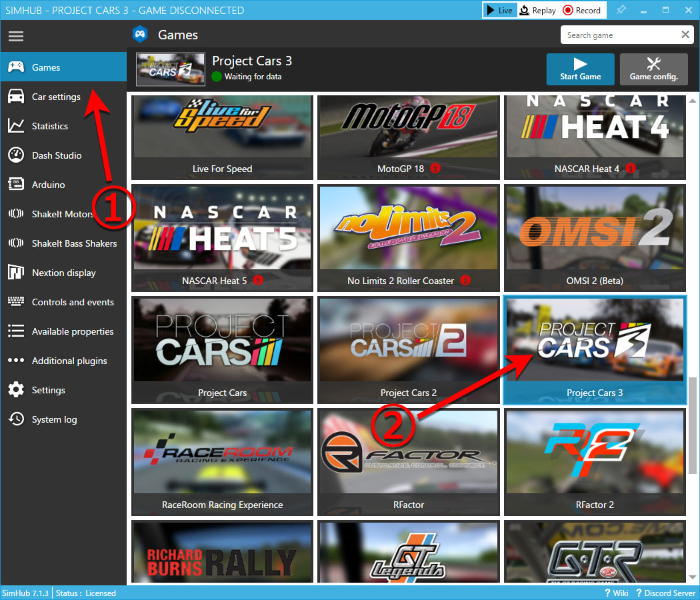The image size is (700, 600).
Task: Click info icon next to NASCAR Heat 5
Action: (x=258, y=281)
